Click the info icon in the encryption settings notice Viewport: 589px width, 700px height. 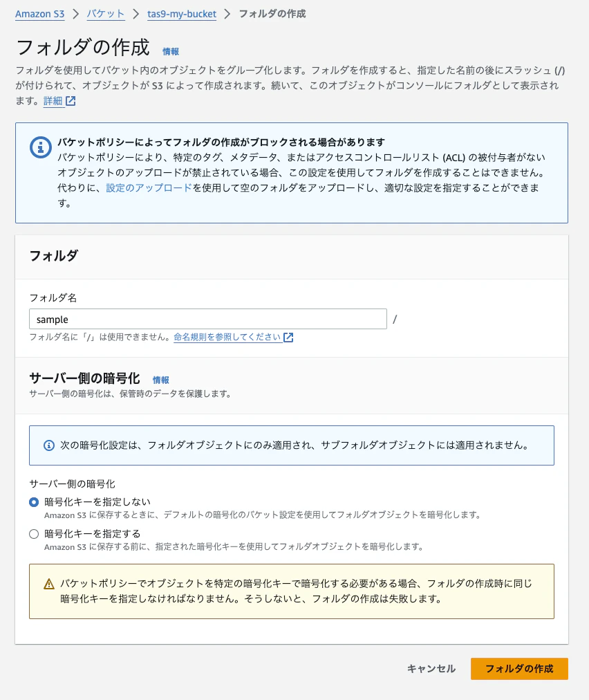coord(47,445)
